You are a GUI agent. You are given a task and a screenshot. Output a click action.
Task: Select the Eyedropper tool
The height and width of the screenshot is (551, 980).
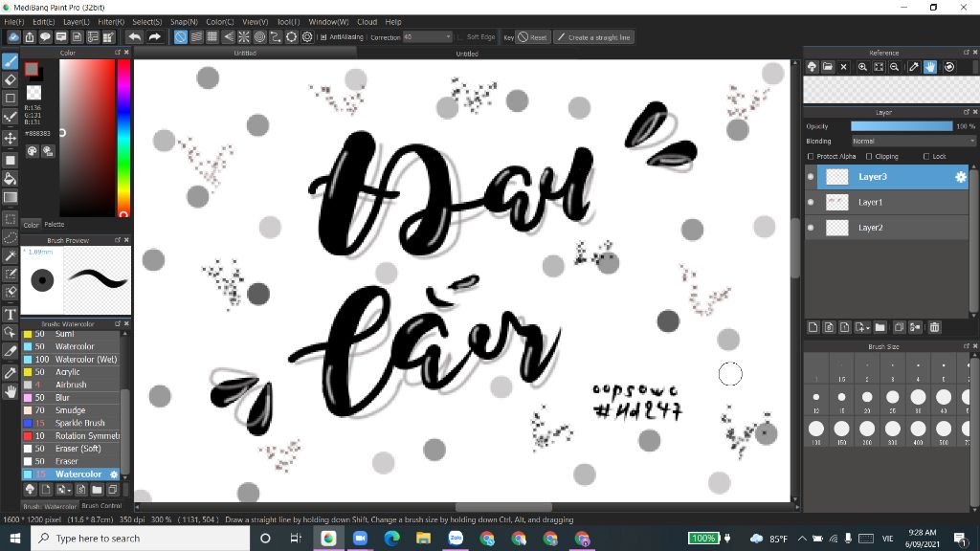10,373
